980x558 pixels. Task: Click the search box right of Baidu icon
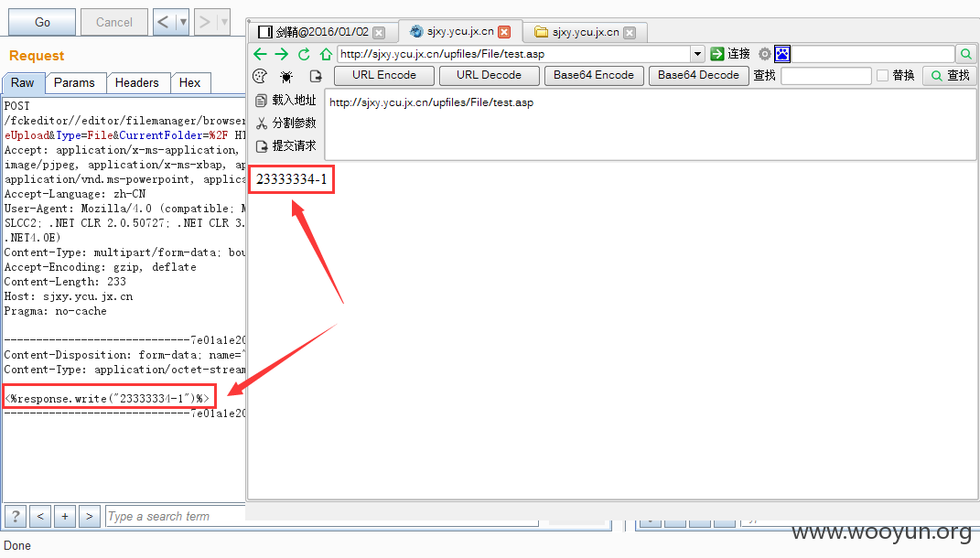pyautogui.click(x=873, y=54)
